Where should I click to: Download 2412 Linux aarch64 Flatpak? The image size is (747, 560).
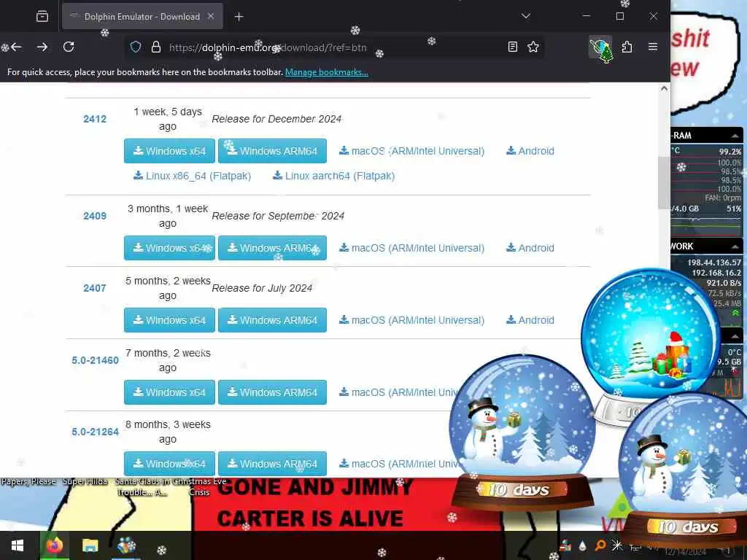(x=333, y=176)
